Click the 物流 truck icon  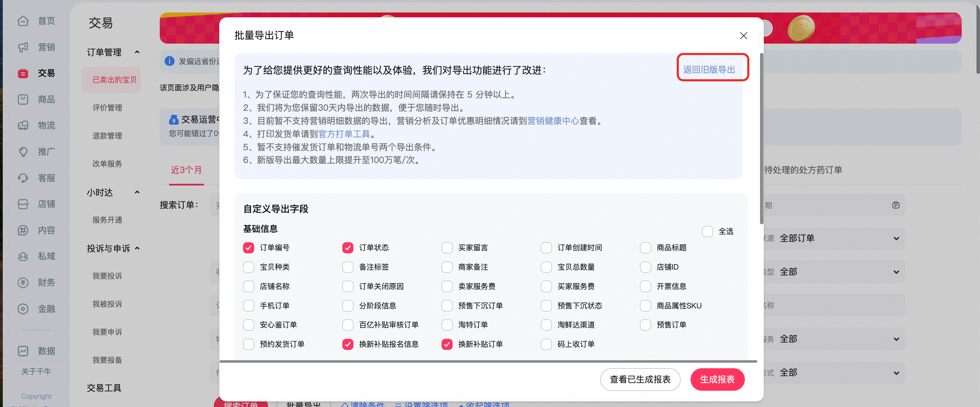click(x=23, y=125)
